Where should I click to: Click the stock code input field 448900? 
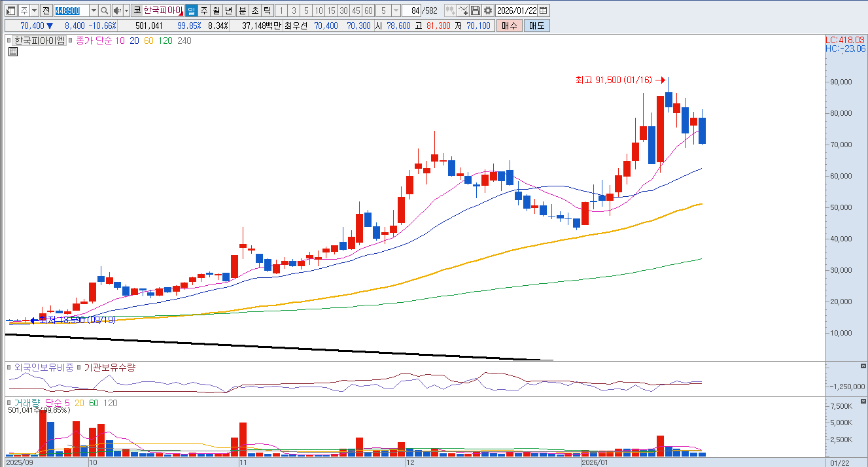[70, 10]
